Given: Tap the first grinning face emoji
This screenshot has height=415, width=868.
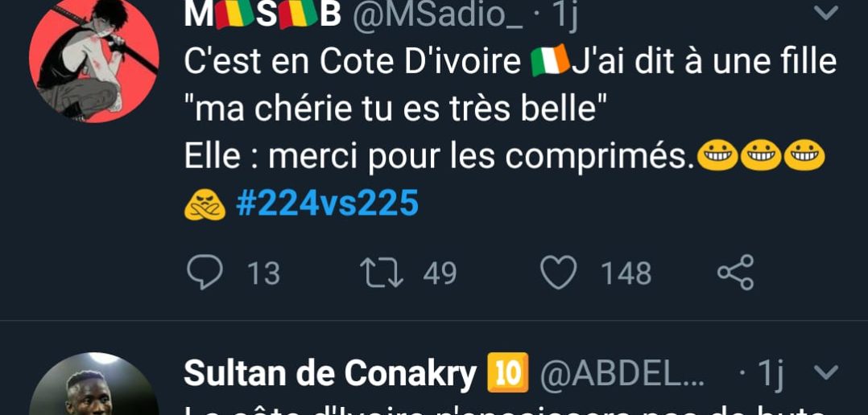Looking at the screenshot, I should click(x=717, y=154).
